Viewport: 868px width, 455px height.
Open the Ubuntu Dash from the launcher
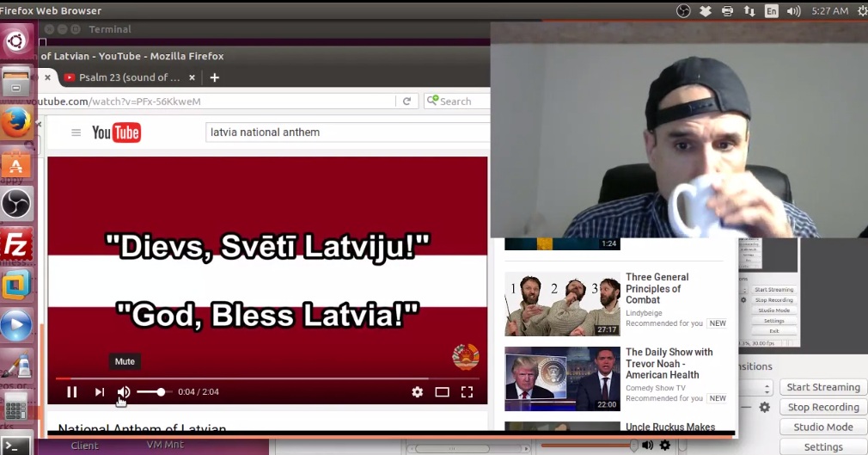[x=15, y=41]
